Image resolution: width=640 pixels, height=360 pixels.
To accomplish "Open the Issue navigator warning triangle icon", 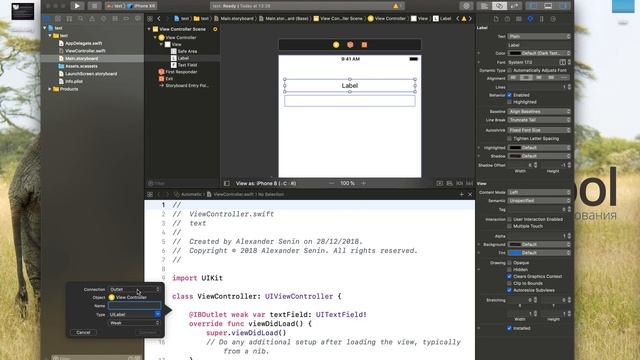I will click(x=92, y=19).
